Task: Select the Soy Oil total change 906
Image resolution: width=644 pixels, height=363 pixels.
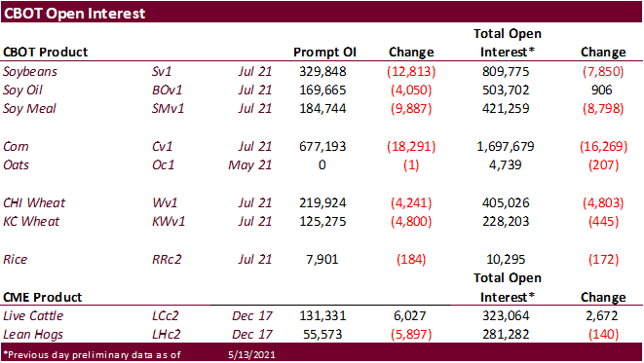Action: coord(602,91)
